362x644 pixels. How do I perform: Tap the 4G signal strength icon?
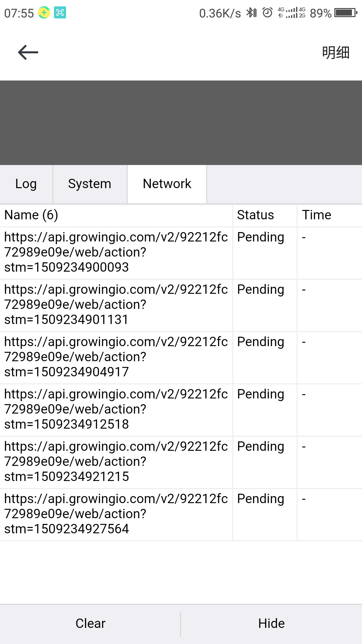click(292, 13)
